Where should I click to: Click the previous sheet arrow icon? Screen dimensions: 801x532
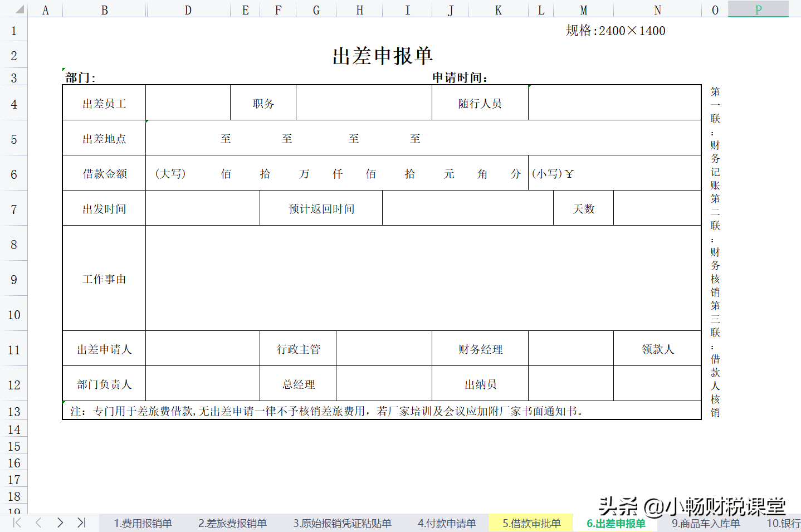37,523
